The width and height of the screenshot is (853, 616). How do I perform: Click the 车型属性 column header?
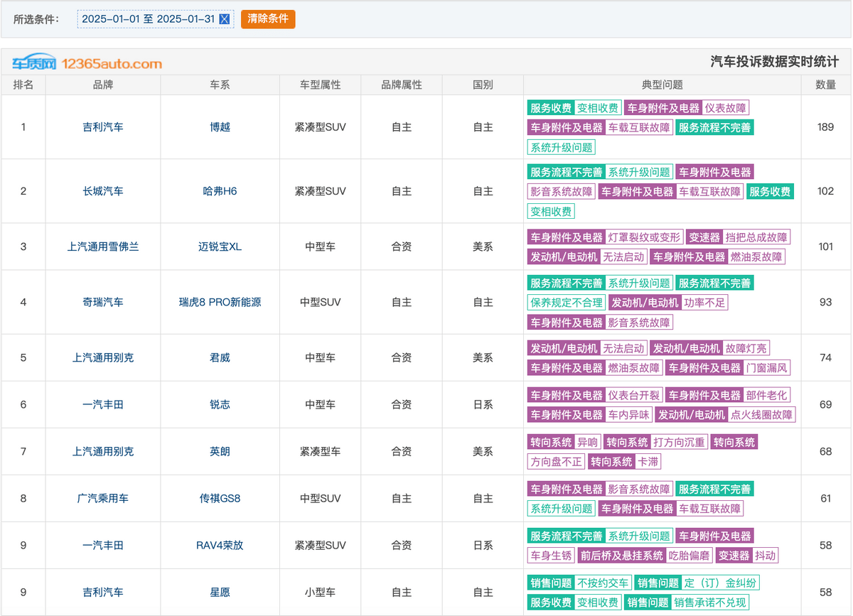pyautogui.click(x=320, y=85)
